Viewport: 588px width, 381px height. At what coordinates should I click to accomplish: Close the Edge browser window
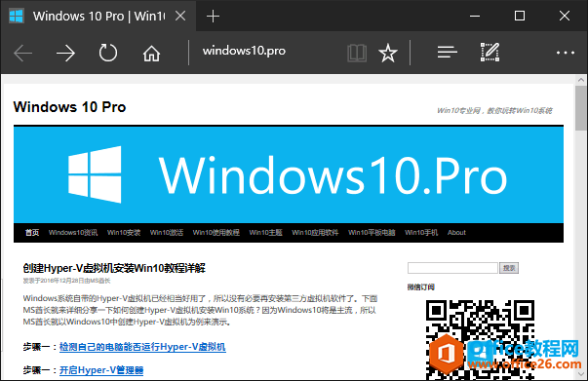pyautogui.click(x=565, y=16)
